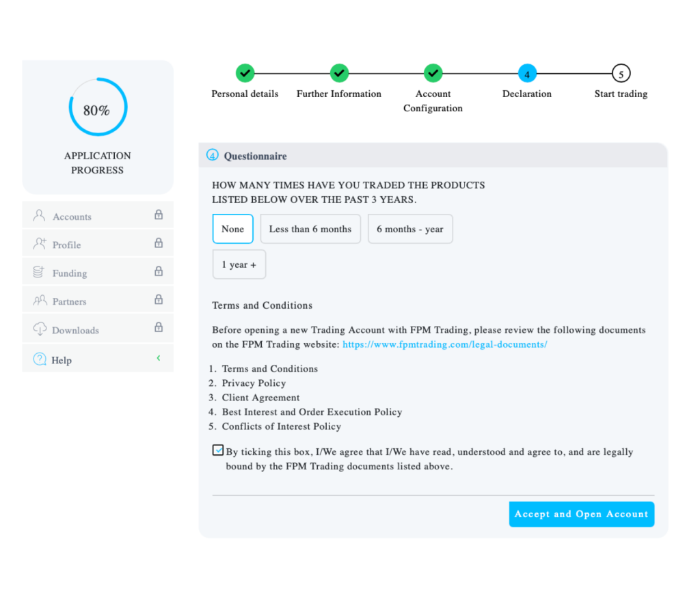Click the Funding coins icon
This screenshot has height=591, width=700.
(x=39, y=273)
